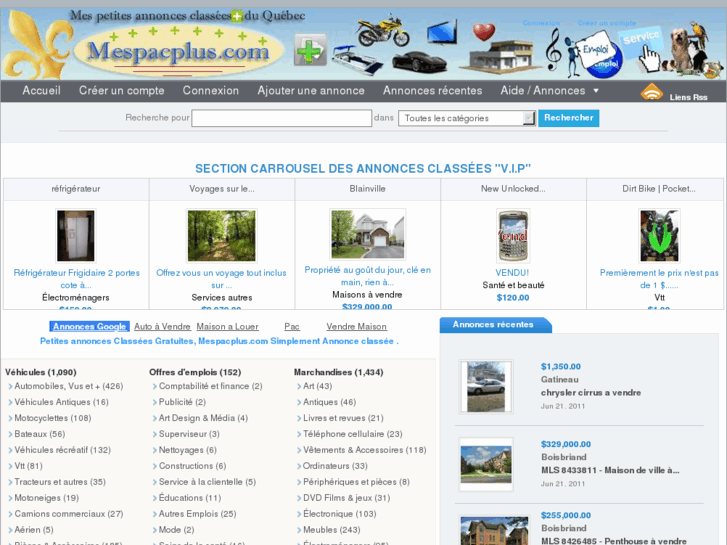
Task: Select Ajouter une annonce menu item
Action: click(311, 90)
